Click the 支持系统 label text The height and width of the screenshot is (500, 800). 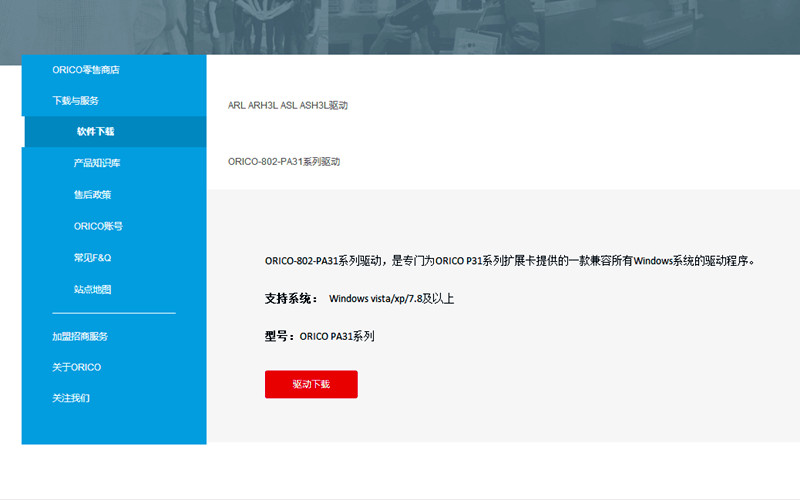click(291, 298)
